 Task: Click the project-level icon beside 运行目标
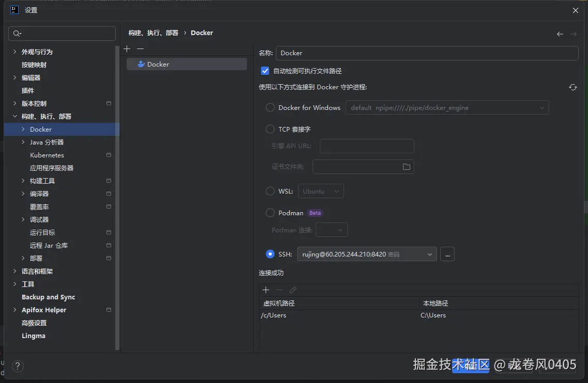pos(109,233)
